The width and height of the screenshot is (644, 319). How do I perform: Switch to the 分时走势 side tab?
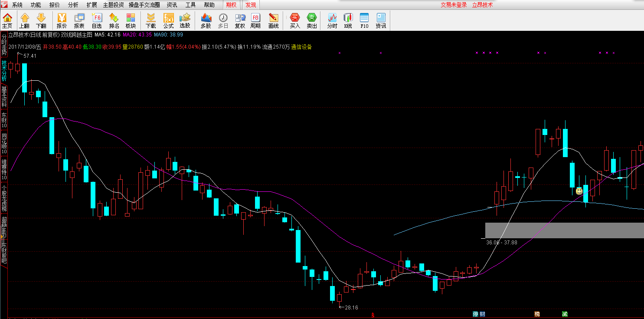[4, 44]
